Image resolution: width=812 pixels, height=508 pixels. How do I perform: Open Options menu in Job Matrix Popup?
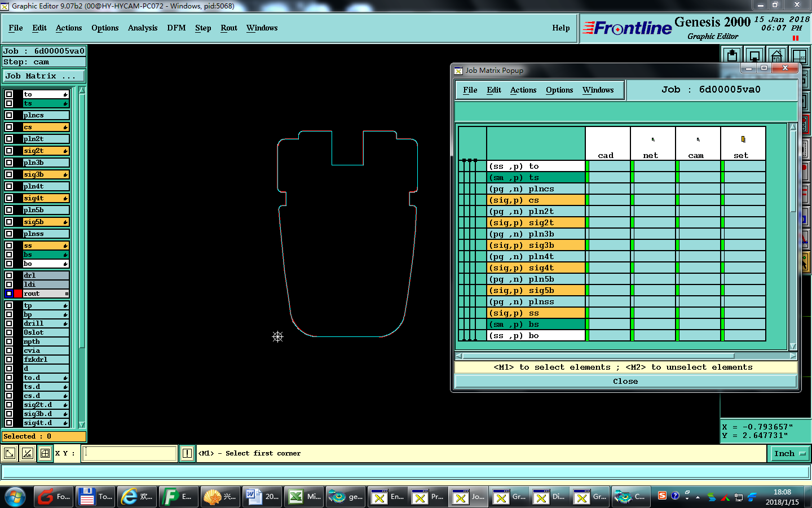click(x=559, y=90)
